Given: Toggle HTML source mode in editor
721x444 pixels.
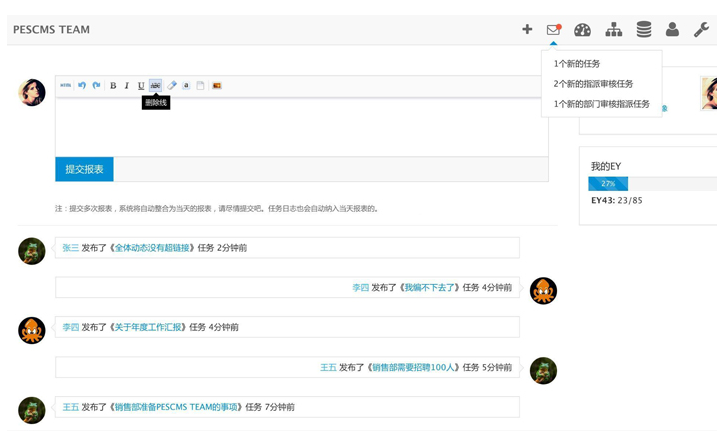Looking at the screenshot, I should [x=66, y=85].
